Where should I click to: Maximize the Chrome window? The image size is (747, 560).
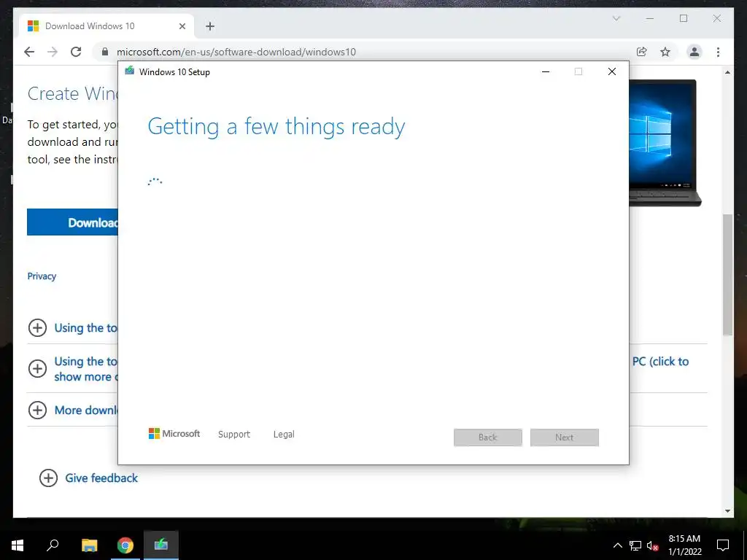(684, 18)
